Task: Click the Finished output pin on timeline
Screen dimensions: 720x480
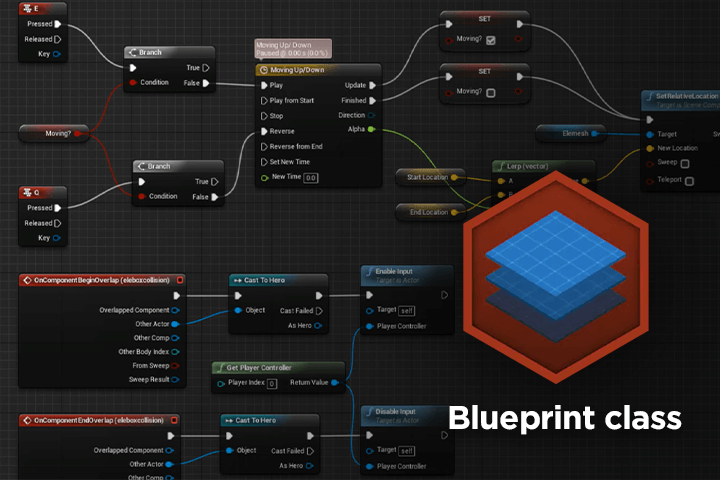Action: pyautogui.click(x=372, y=101)
